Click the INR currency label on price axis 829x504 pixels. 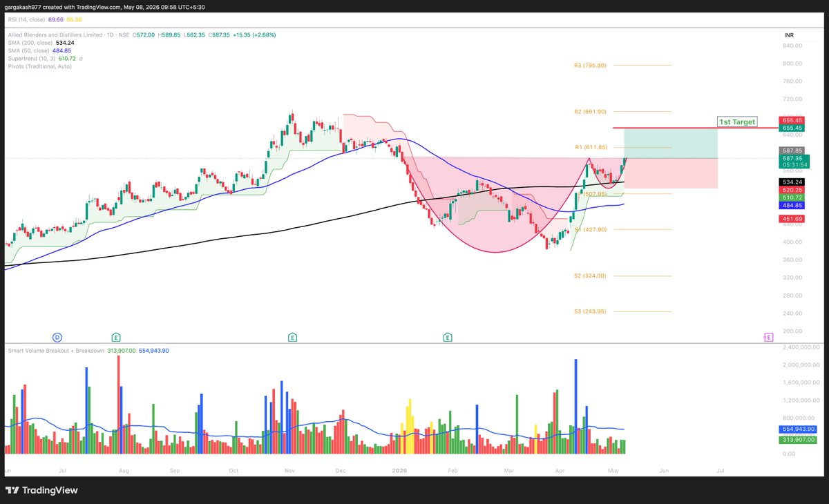coord(789,35)
